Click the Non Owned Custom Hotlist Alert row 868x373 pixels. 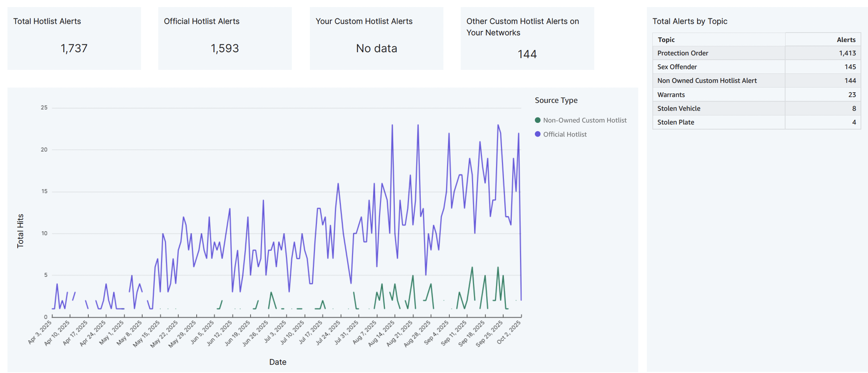[719, 80]
